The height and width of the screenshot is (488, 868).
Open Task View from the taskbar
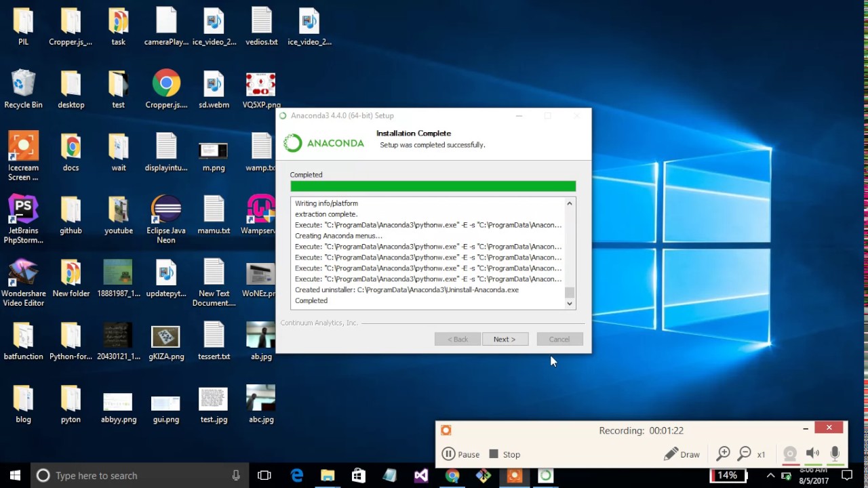[264, 475]
